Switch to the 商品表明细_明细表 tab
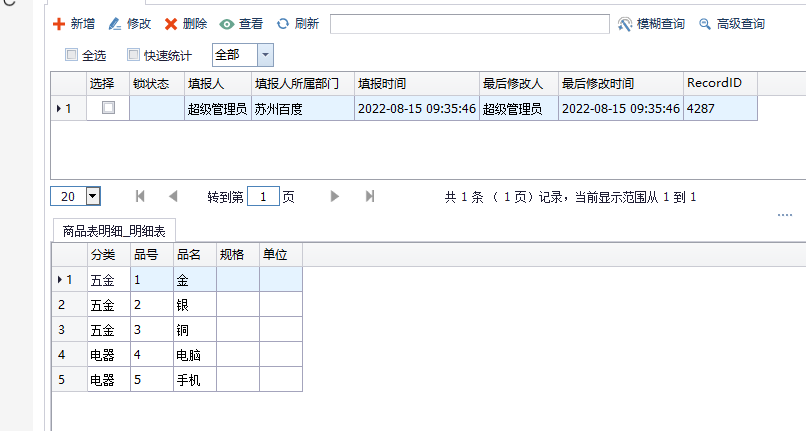 113,231
